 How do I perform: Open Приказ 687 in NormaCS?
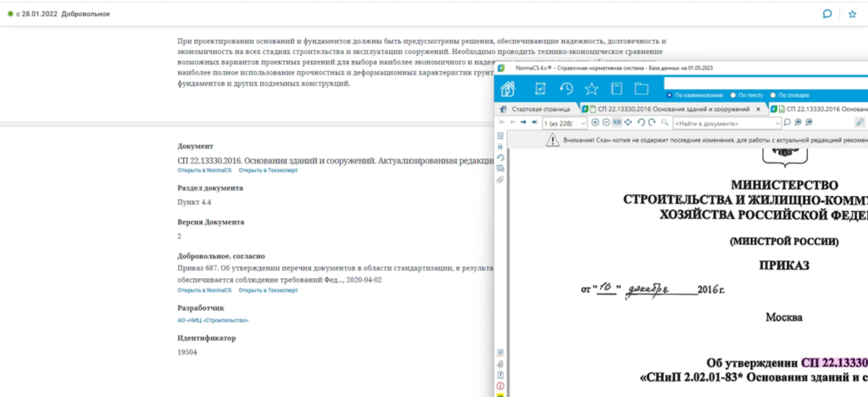[203, 290]
